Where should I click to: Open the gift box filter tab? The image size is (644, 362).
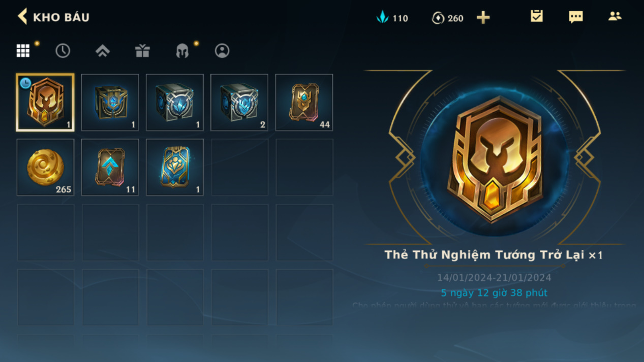click(142, 50)
